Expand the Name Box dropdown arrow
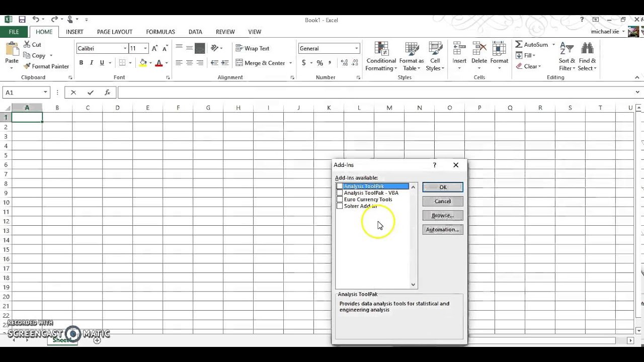Screen dimensions: 644x362 pyautogui.click(x=45, y=93)
